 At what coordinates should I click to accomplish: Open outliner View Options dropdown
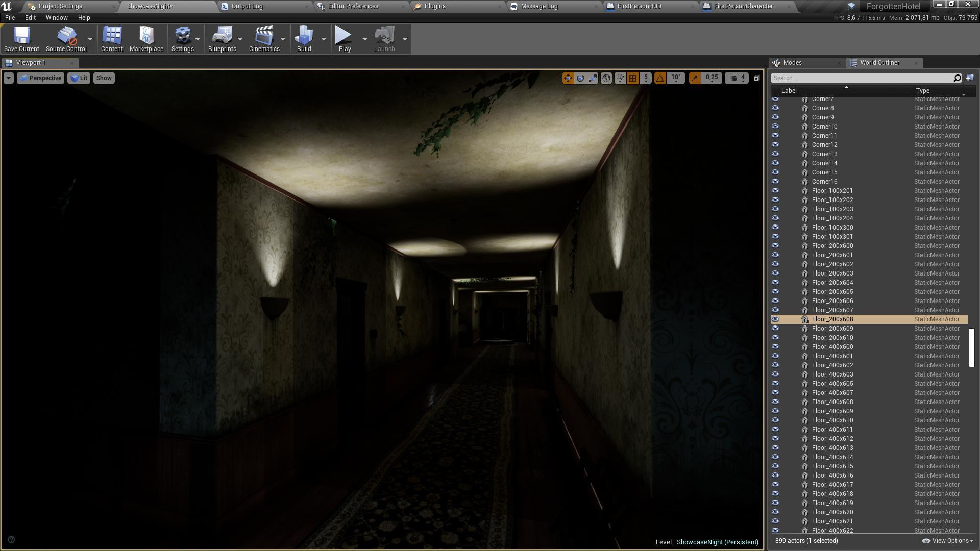point(948,541)
